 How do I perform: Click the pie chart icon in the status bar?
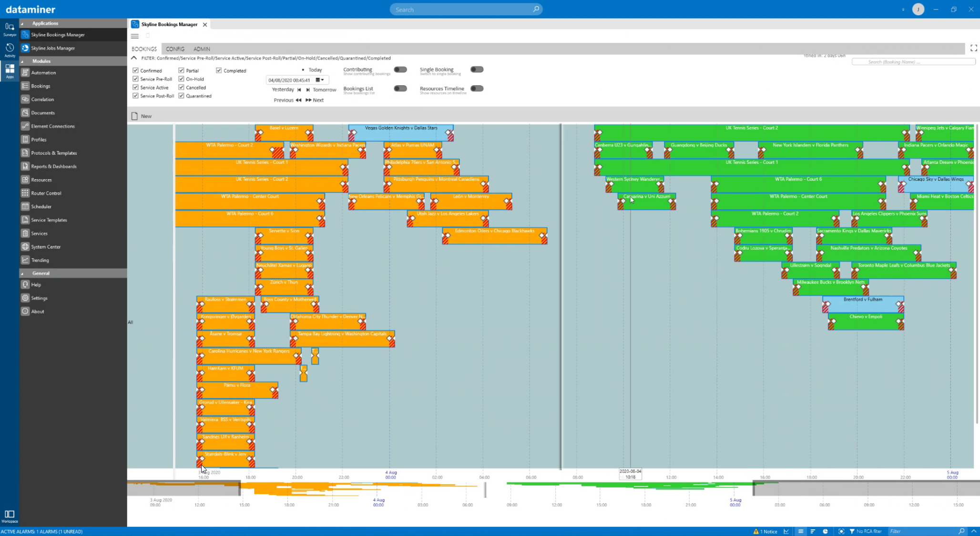(825, 531)
